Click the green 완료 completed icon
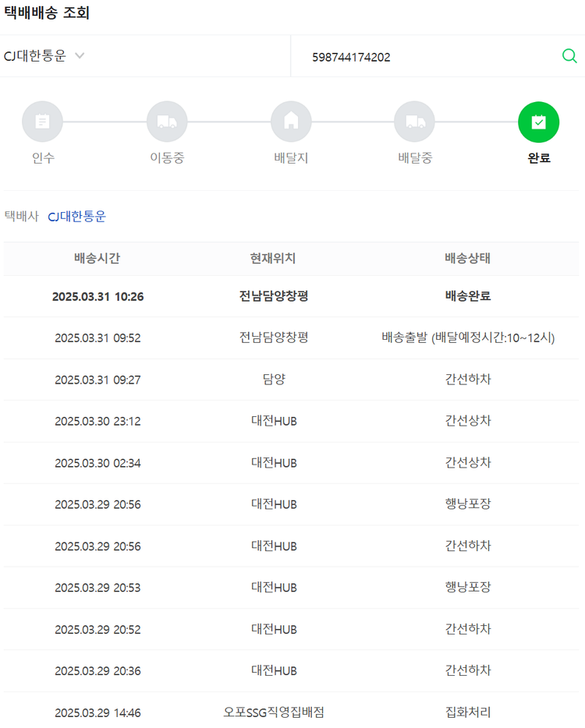The image size is (585, 728). point(539,122)
